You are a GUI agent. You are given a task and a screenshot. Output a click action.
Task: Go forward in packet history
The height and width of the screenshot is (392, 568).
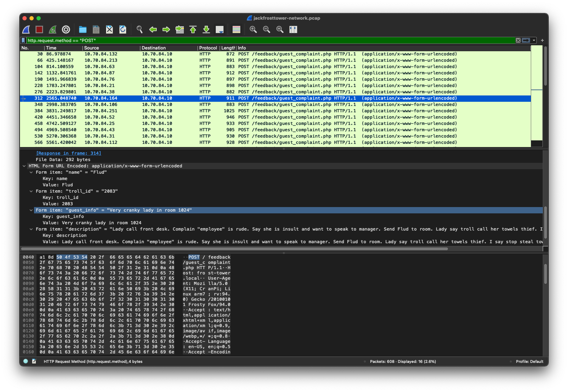pyautogui.click(x=166, y=30)
